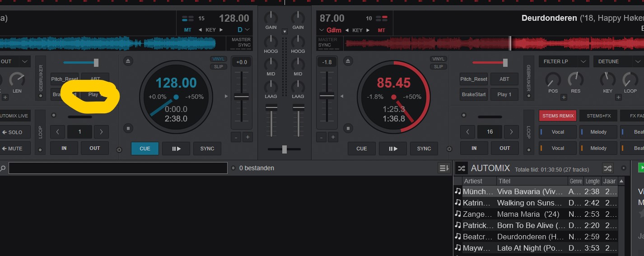This screenshot has height=256, width=644.
Task: Click the shuffle icon left of the AUTOMIX title
Action: pyautogui.click(x=461, y=168)
